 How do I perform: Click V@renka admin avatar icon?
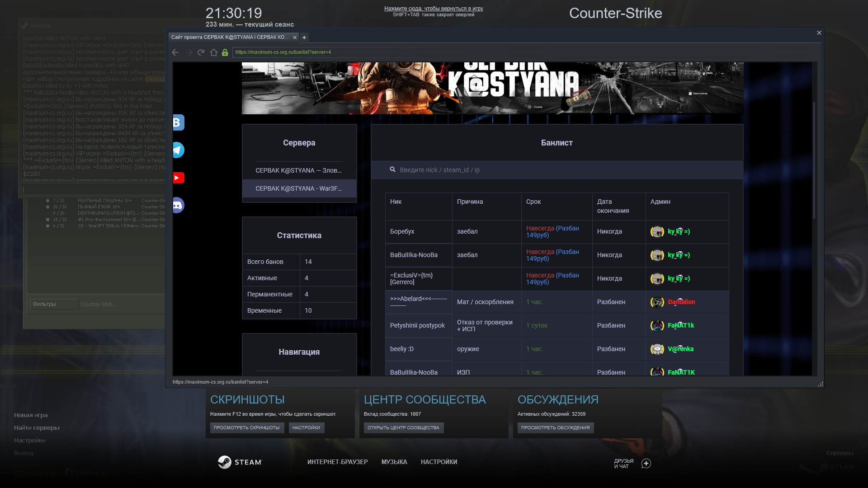pos(657,349)
